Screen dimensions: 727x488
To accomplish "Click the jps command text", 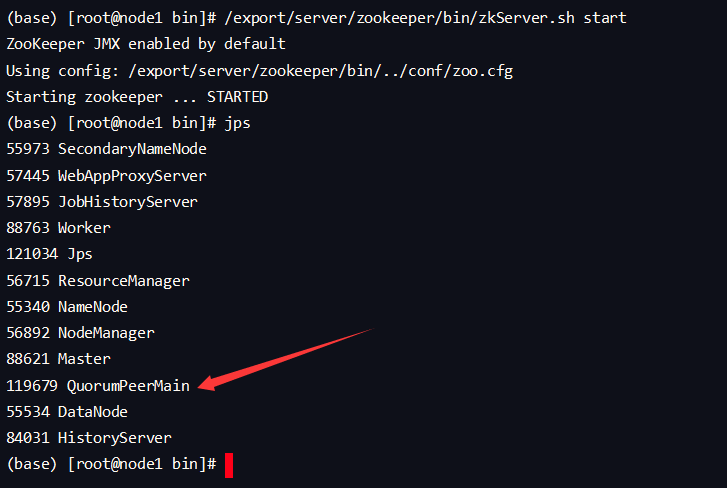I will (x=237, y=123).
